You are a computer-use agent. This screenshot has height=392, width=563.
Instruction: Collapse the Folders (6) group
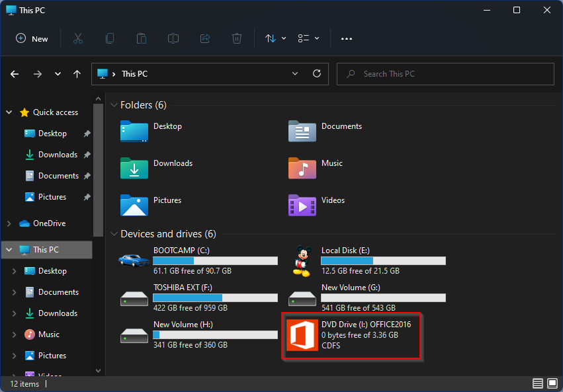(x=114, y=105)
